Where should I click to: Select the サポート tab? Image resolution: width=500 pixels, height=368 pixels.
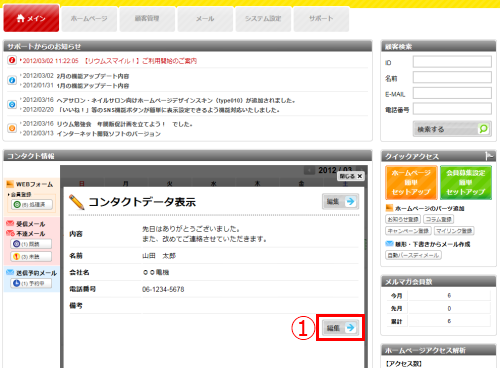321,19
